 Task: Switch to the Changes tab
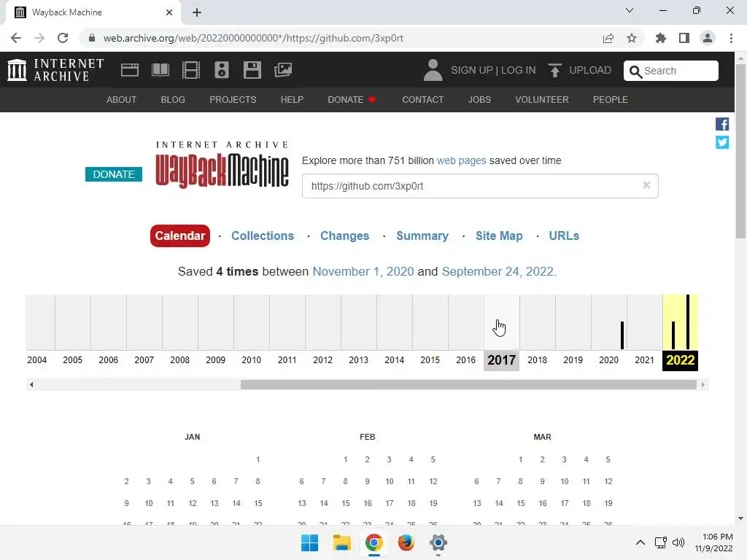(x=344, y=236)
